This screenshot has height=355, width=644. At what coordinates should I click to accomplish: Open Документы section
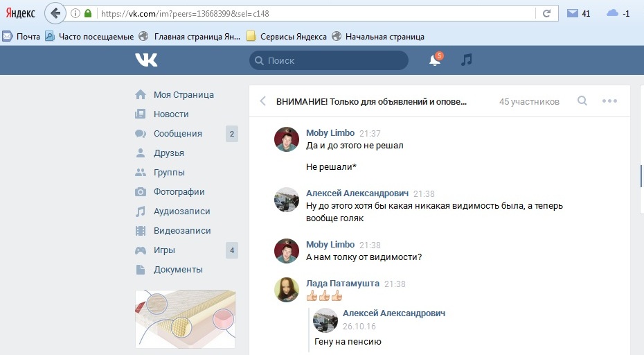178,270
